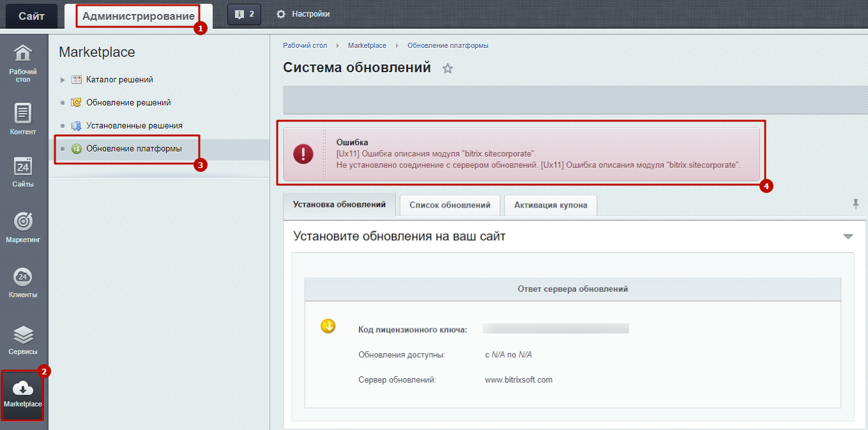The width and height of the screenshot is (868, 430).
Task: Switch to the Список обновлений tab
Action: (450, 205)
